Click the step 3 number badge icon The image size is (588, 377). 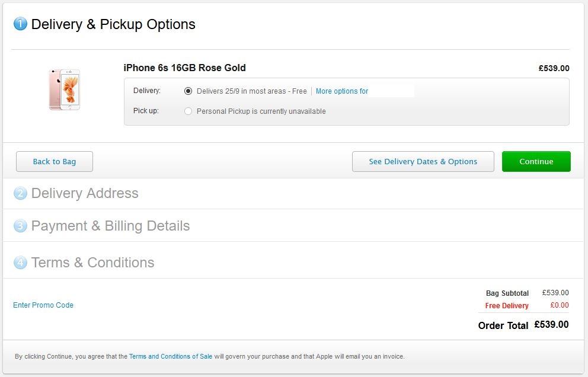pos(20,226)
